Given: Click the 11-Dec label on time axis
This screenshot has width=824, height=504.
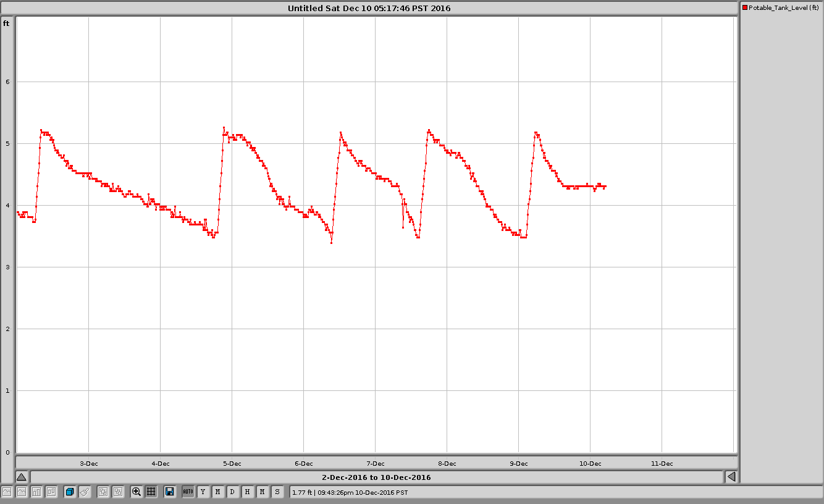Looking at the screenshot, I should coord(662,463).
